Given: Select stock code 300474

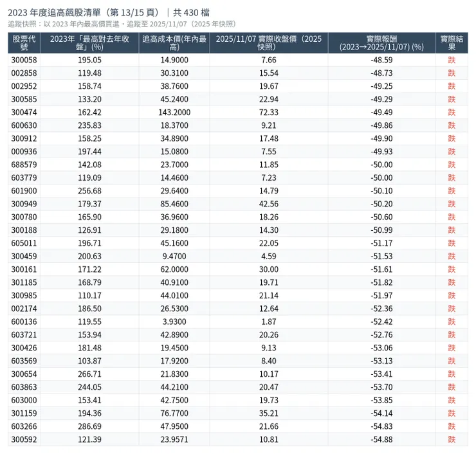Looking at the screenshot, I should point(24,113).
